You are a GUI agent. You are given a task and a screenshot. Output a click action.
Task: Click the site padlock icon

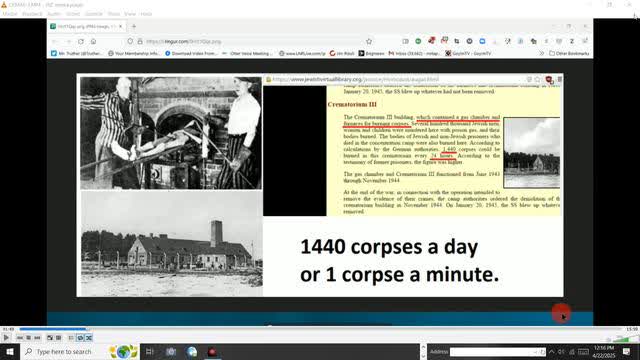click(x=140, y=41)
